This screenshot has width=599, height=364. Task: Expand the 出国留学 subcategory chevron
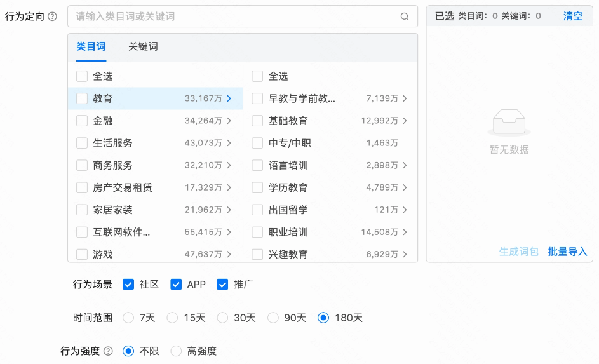point(405,210)
